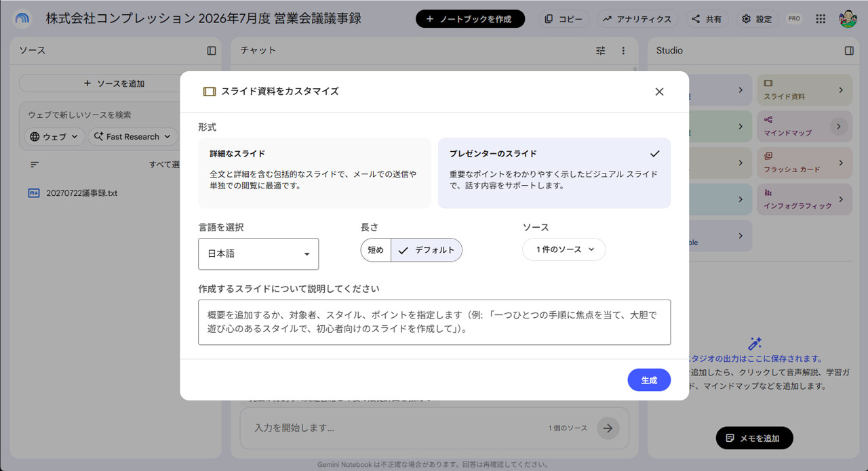Click the 1個のソース label in chat
Screen dimensions: 868x471
click(x=568, y=428)
